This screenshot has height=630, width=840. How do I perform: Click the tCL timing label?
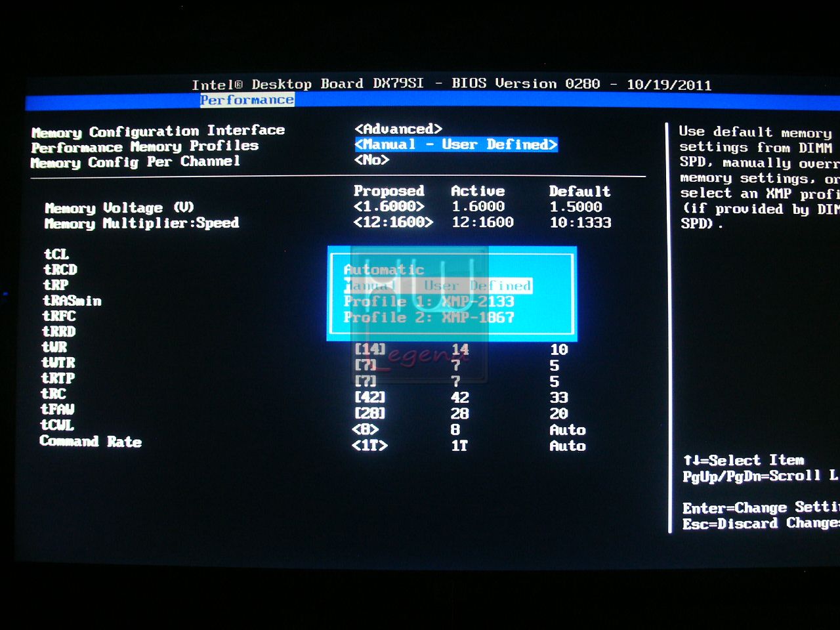(56, 254)
